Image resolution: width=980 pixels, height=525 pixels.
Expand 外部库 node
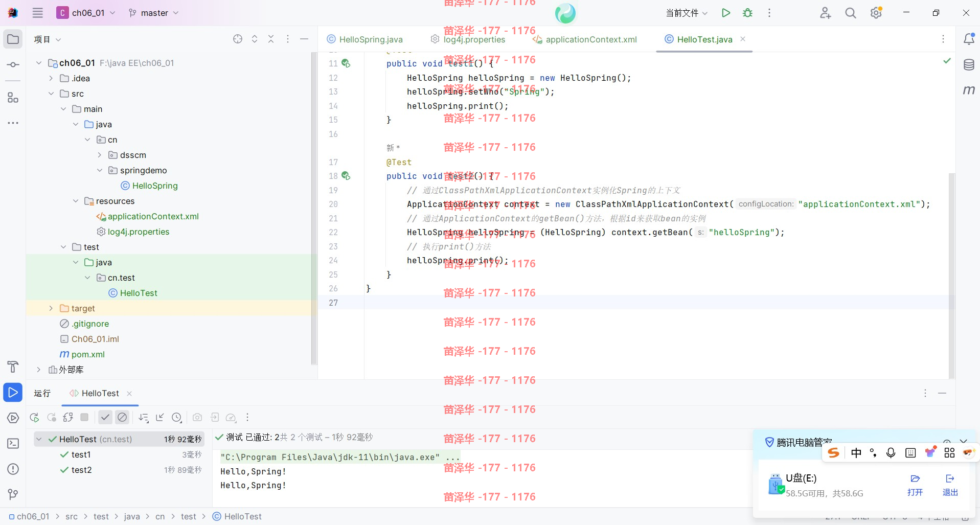click(38, 370)
